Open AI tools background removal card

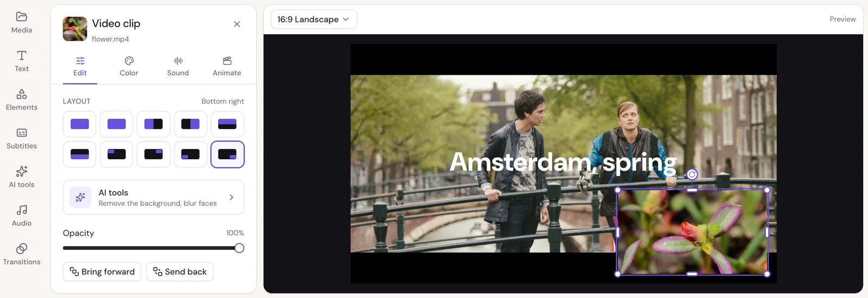pos(154,197)
